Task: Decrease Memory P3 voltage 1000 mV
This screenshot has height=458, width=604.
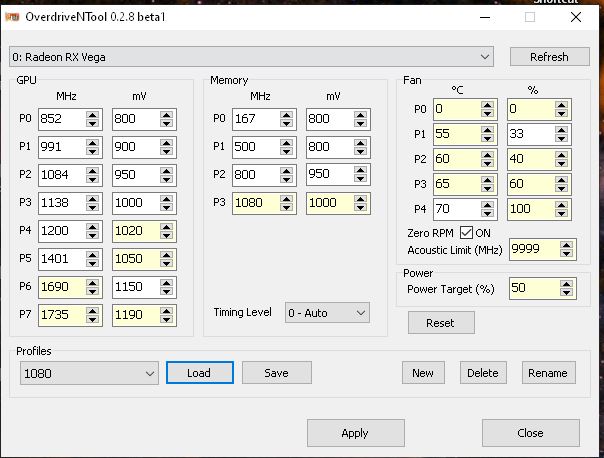Action: [361, 207]
